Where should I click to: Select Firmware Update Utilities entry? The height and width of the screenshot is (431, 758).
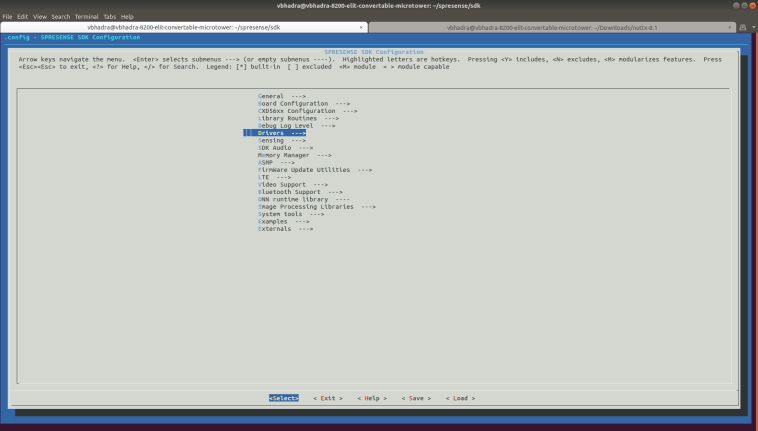[x=315, y=170]
